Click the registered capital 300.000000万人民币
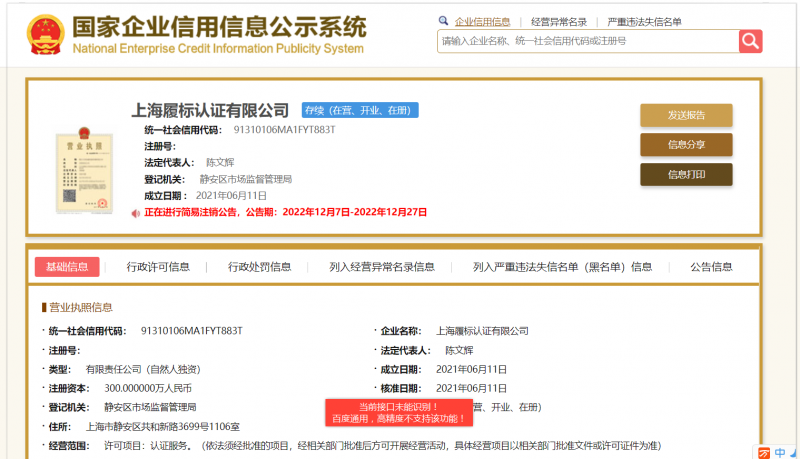 click(148, 388)
